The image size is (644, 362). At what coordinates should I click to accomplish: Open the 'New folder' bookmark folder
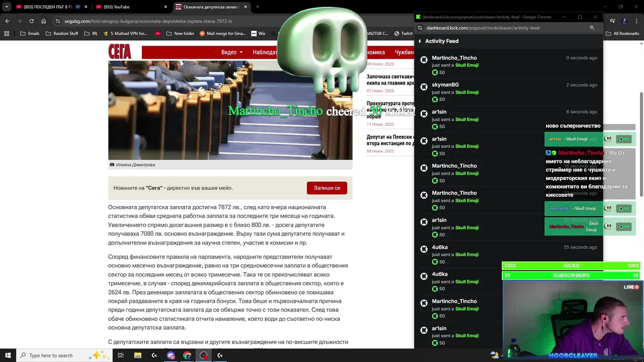pyautogui.click(x=180, y=33)
